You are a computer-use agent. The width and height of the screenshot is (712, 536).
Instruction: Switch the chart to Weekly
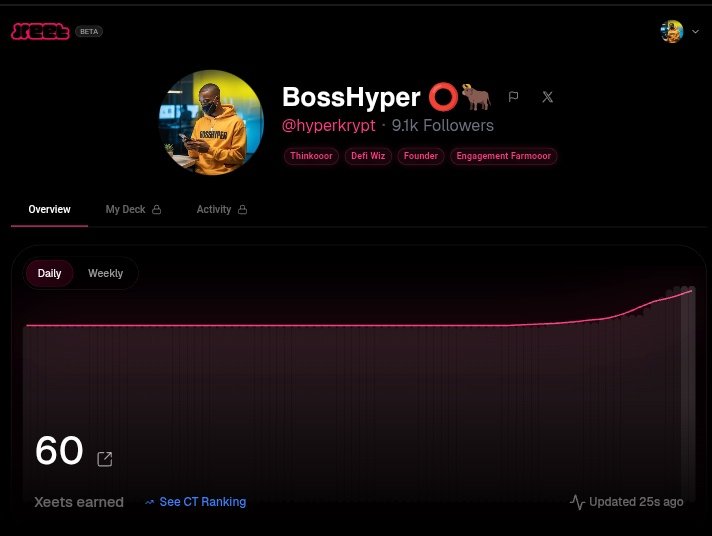click(x=105, y=273)
